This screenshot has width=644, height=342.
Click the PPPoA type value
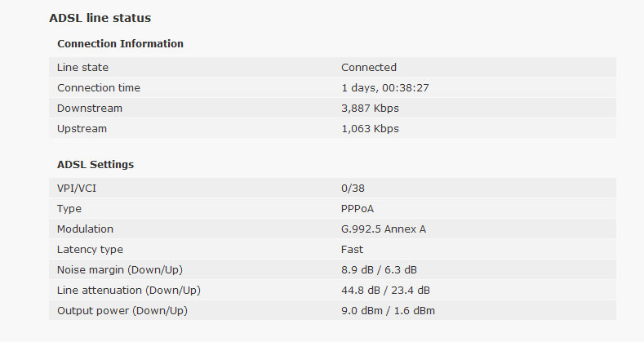click(358, 209)
